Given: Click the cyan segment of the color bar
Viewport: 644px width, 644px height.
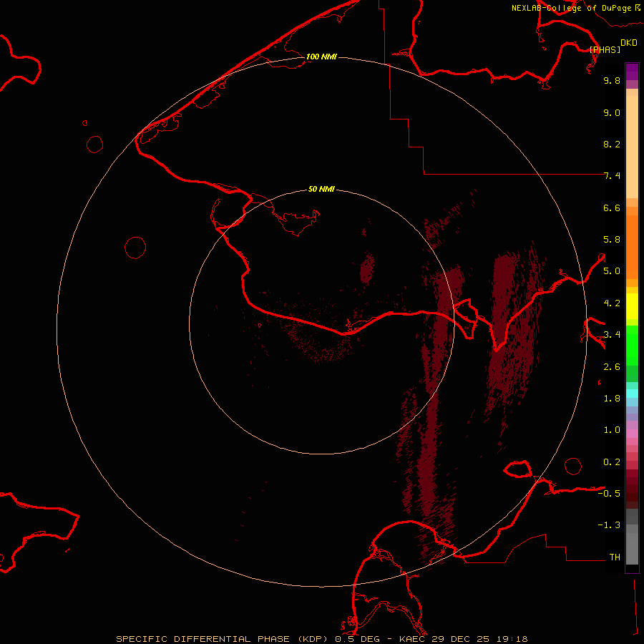Looking at the screenshot, I should (x=632, y=394).
